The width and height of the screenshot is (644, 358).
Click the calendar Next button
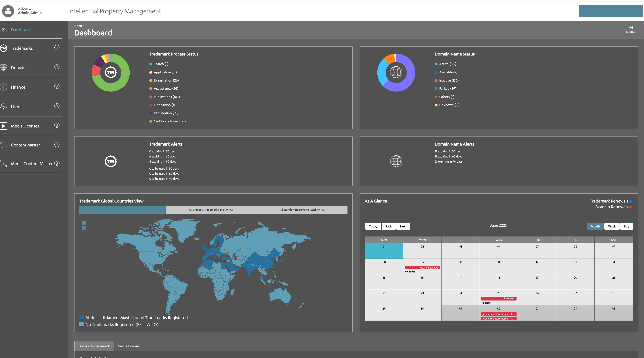[403, 227]
